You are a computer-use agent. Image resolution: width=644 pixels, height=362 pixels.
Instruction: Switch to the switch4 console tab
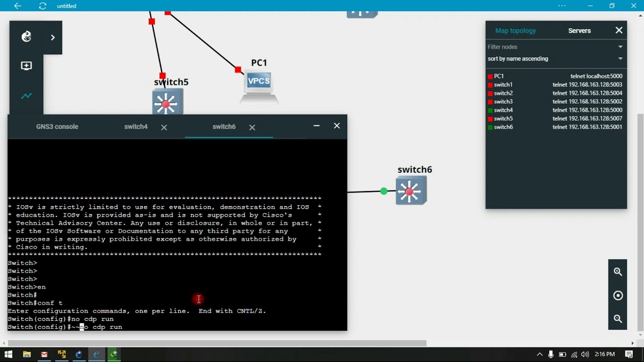(x=136, y=127)
